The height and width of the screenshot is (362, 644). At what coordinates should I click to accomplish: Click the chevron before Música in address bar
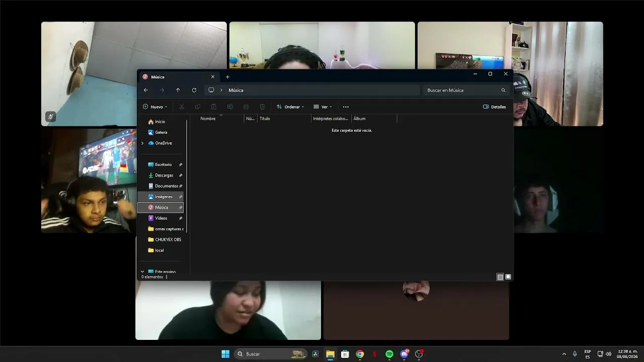coord(221,90)
